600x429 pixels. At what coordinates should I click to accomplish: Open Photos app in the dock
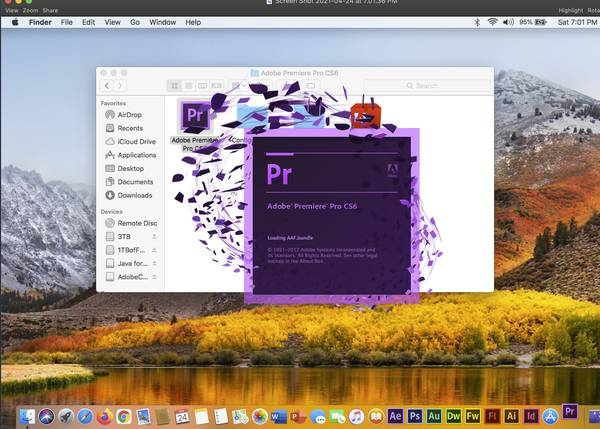click(260, 416)
